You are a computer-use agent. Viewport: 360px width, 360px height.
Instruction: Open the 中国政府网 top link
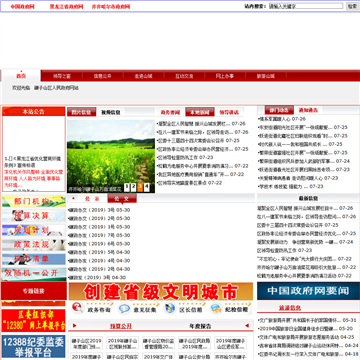point(22,6)
